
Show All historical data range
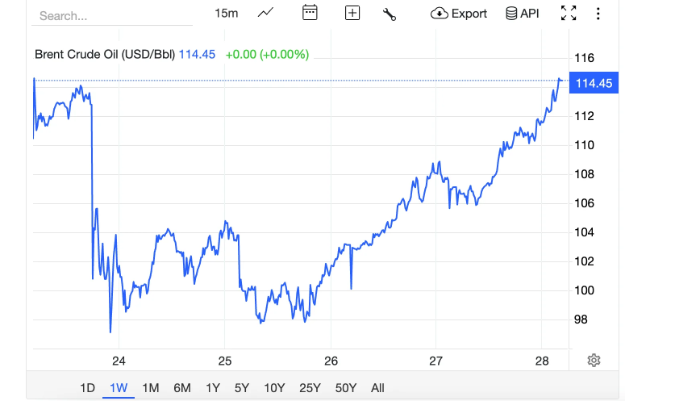pyautogui.click(x=377, y=387)
